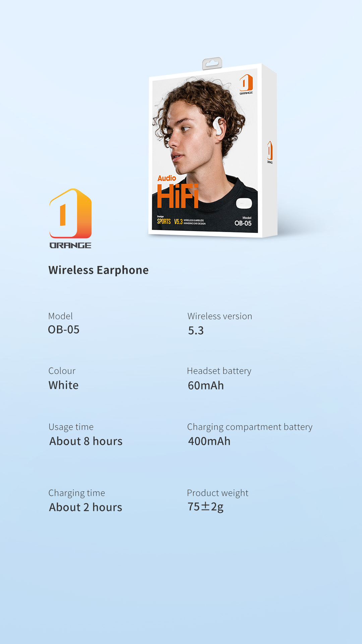Click the 75±2g product weight value

pos(205,507)
